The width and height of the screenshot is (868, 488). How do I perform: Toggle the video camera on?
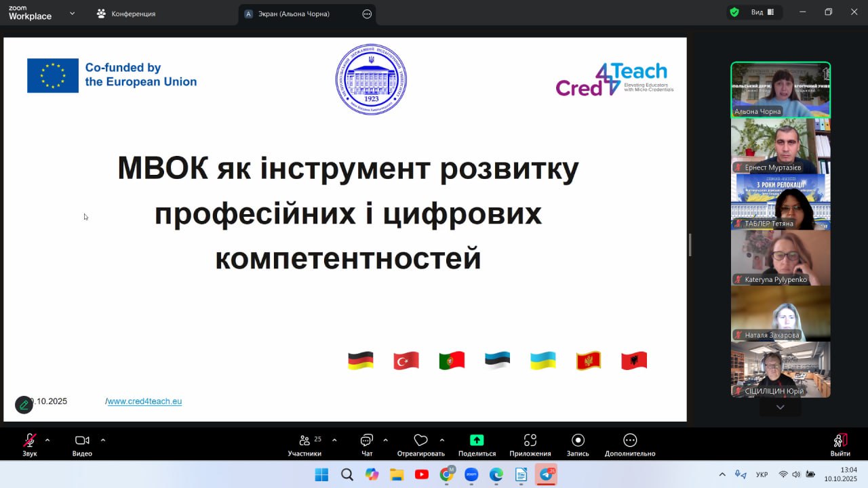pyautogui.click(x=82, y=441)
